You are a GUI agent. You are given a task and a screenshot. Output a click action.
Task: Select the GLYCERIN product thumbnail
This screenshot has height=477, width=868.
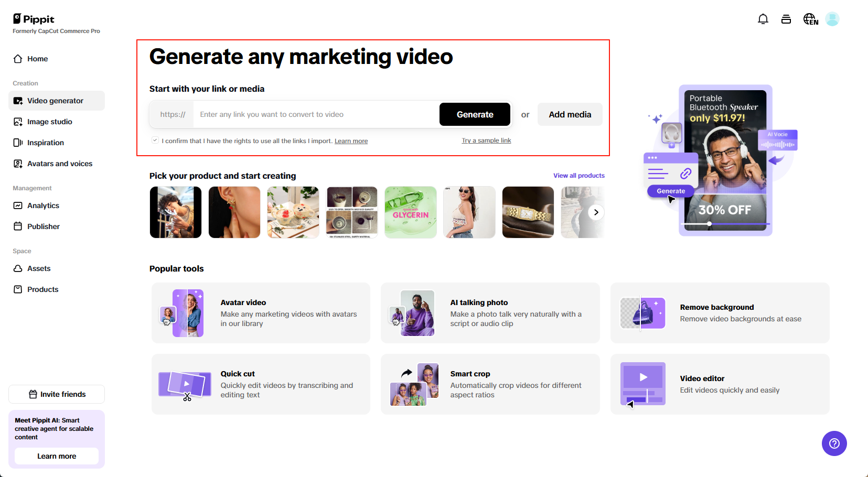pyautogui.click(x=410, y=212)
